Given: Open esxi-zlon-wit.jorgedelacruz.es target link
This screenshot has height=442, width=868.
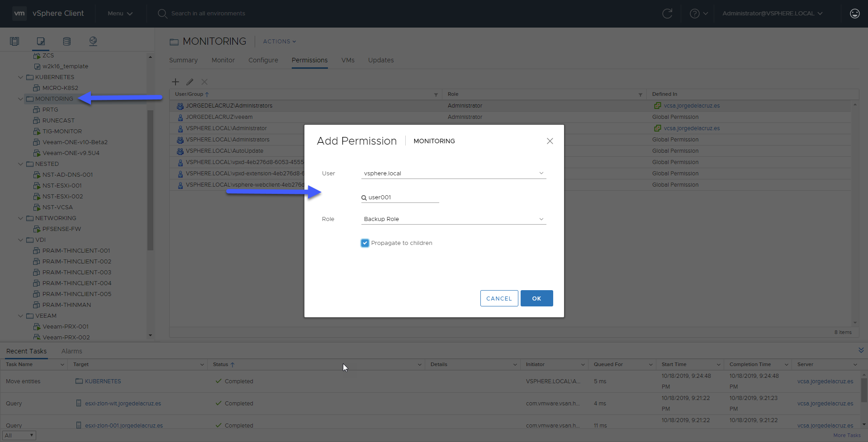Looking at the screenshot, I should (x=123, y=404).
